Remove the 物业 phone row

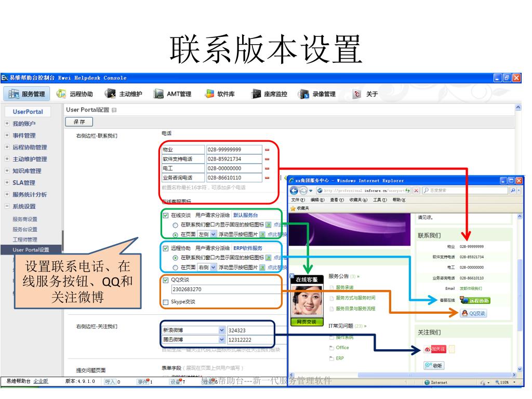pos(267,150)
